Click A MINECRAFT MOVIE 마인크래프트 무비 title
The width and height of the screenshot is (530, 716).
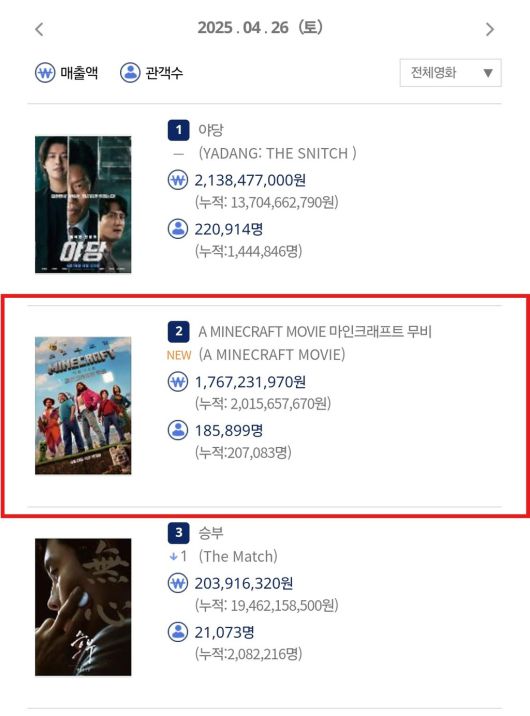[315, 331]
